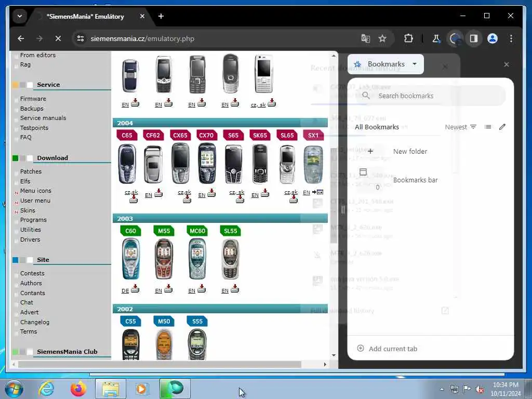Toggle the side panel button

point(474,38)
